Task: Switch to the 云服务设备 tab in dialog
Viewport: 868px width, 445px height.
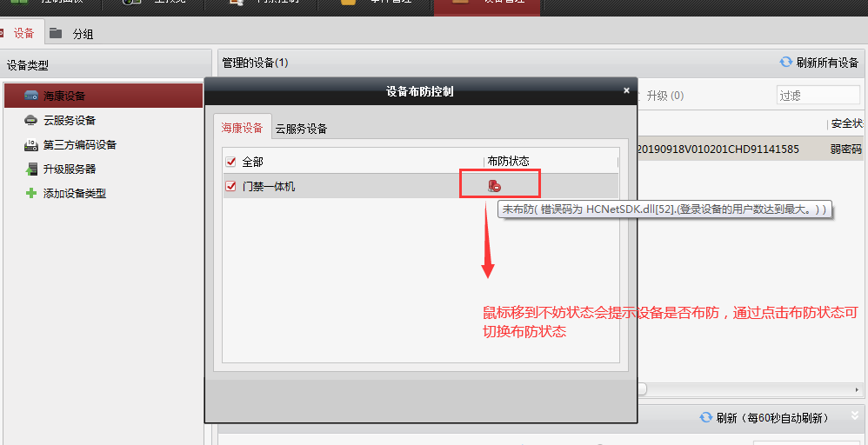Action: (302, 129)
